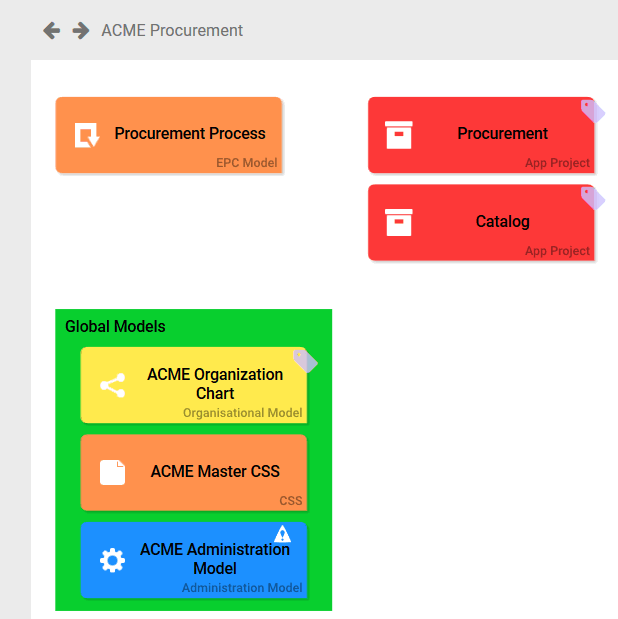Click the document icon on ACME Master CSS

pos(113,472)
